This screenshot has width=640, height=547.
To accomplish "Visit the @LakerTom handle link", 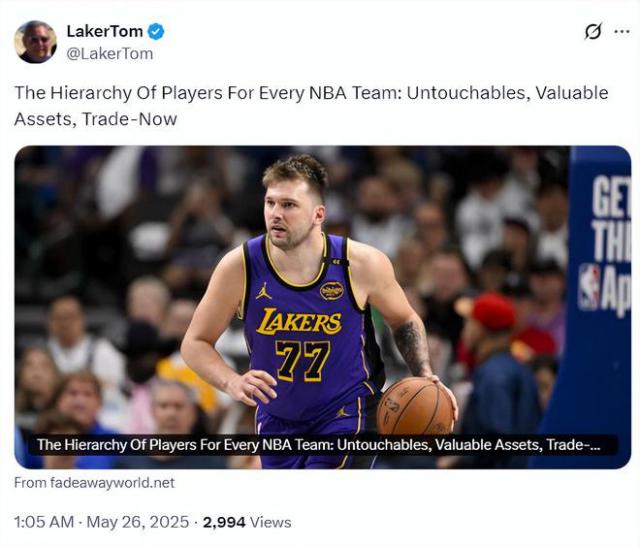I will coord(109,53).
